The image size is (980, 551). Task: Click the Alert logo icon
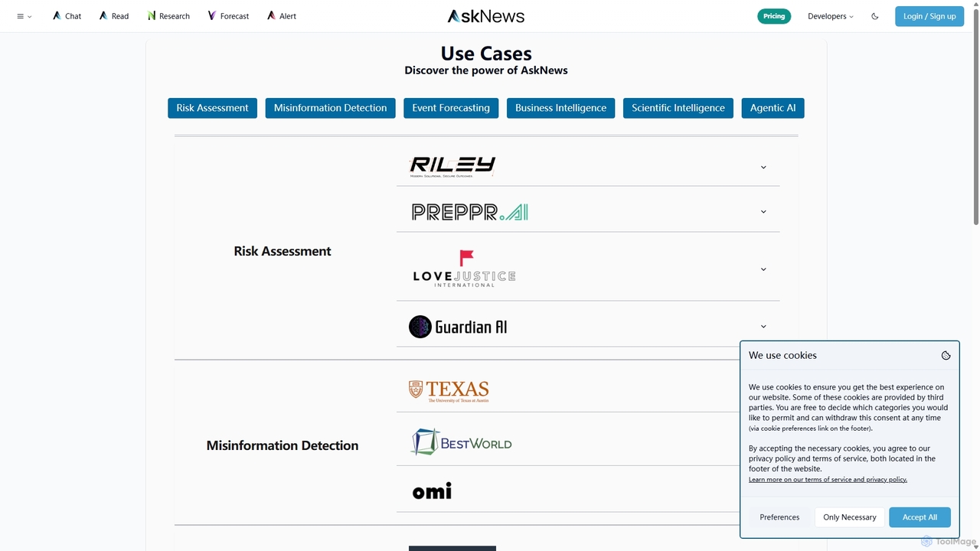click(x=271, y=15)
